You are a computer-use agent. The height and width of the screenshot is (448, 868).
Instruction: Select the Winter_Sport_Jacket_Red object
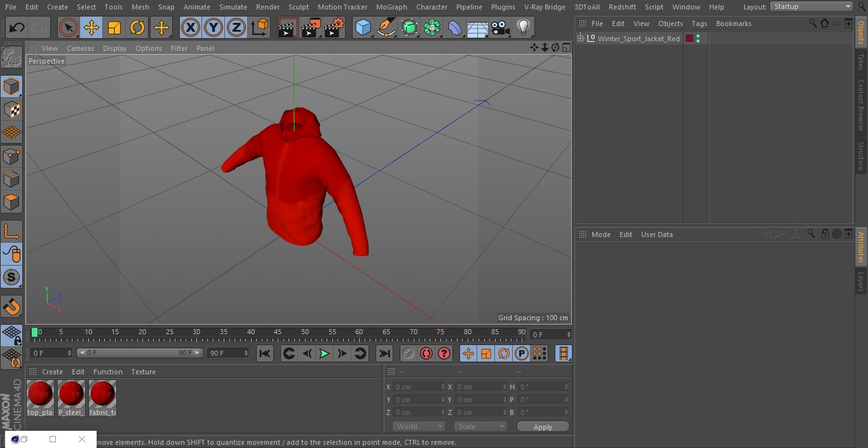pos(639,39)
